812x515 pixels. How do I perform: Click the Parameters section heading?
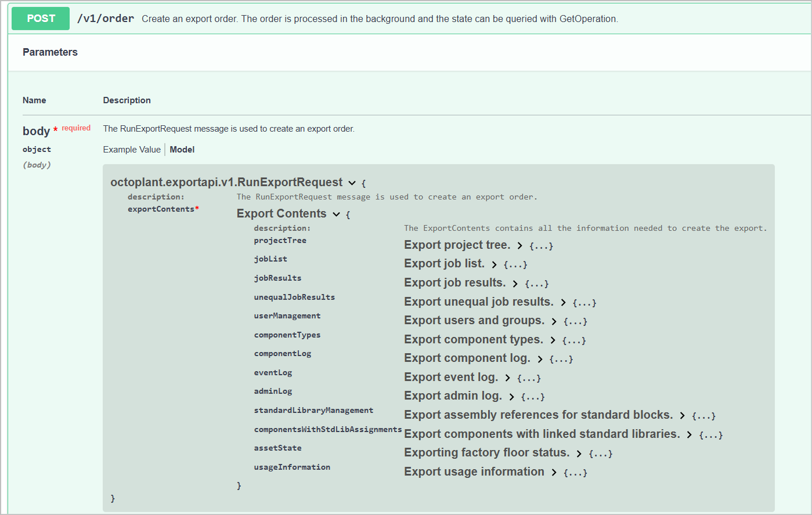tap(50, 52)
